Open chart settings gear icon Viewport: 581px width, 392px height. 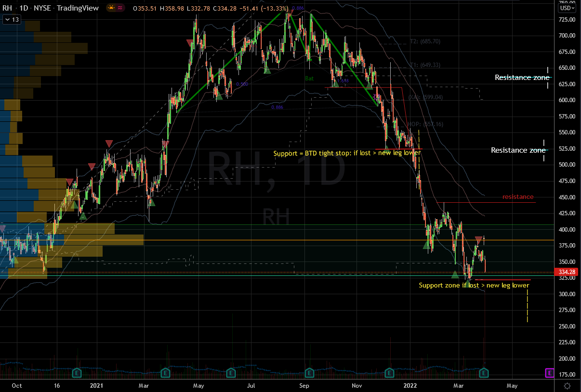click(567, 386)
